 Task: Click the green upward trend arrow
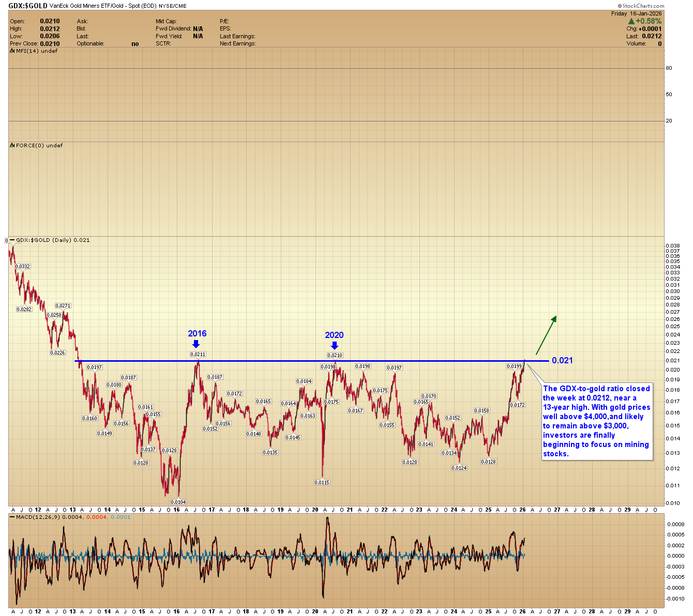[546, 334]
